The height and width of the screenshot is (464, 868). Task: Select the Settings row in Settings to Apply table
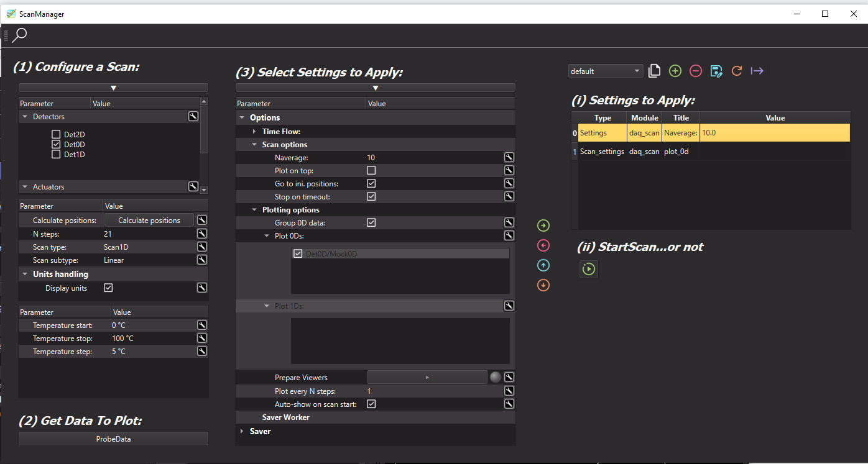714,133
